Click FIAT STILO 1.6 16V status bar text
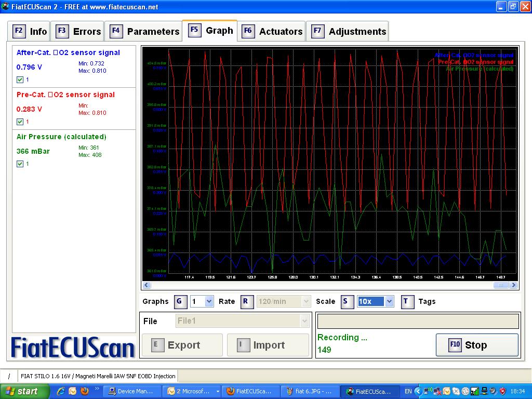 (x=98, y=376)
